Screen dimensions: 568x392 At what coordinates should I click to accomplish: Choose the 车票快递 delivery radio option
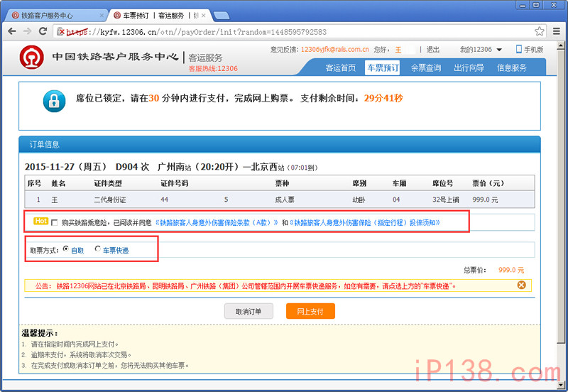(98, 249)
